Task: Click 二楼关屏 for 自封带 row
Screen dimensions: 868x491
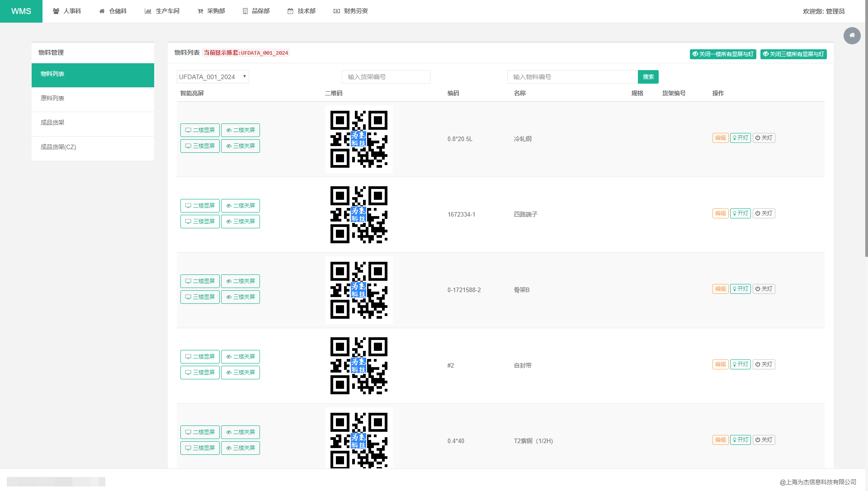Action: point(241,357)
